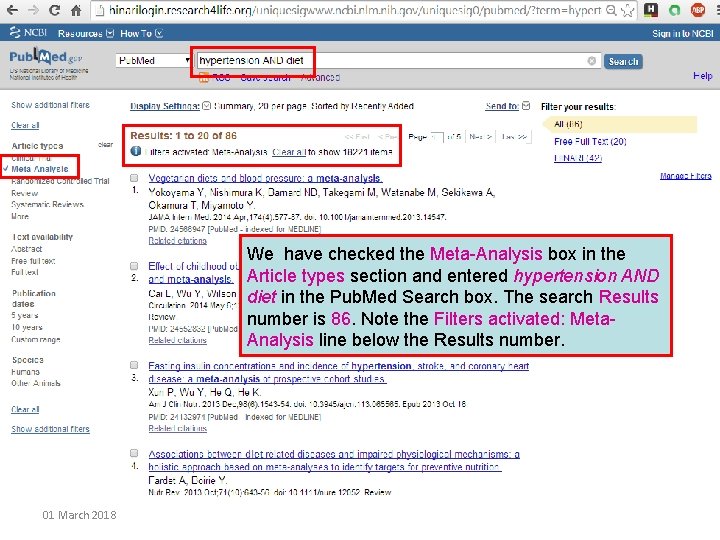Open the red ABP extension icon
This screenshot has width=720, height=540.
698,10
